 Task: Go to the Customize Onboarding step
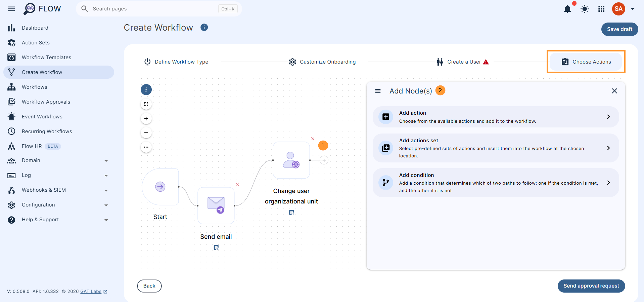[322, 62]
